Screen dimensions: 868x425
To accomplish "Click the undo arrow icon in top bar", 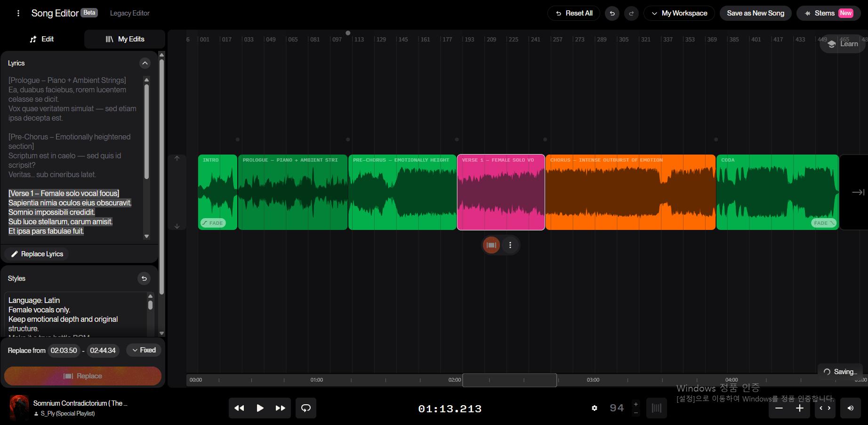I will [612, 13].
